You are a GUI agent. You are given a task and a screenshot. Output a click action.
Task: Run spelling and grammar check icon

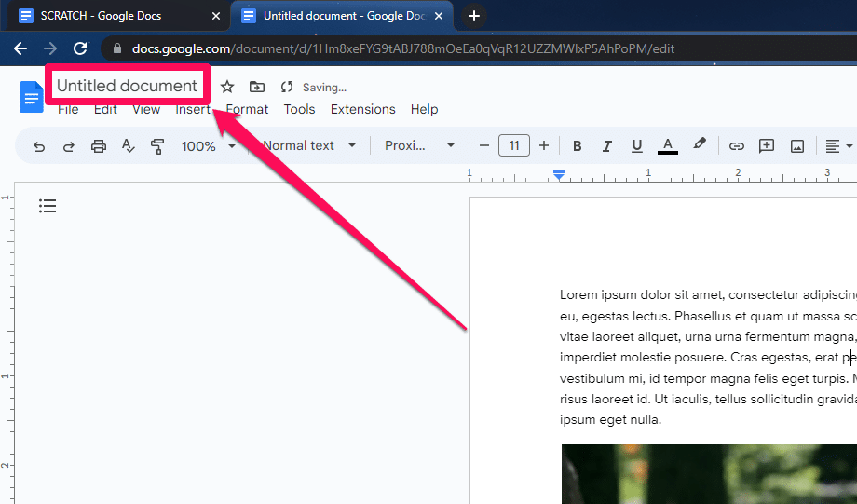(128, 146)
